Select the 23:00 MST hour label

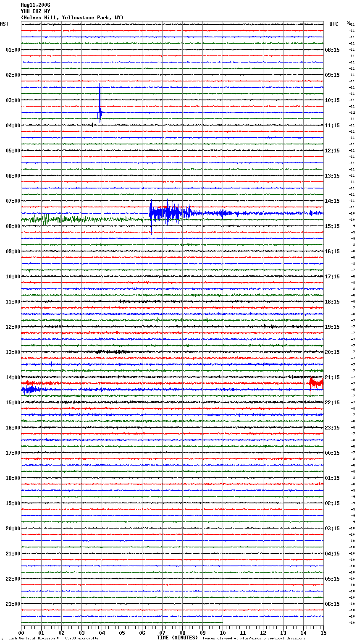(x=13, y=604)
